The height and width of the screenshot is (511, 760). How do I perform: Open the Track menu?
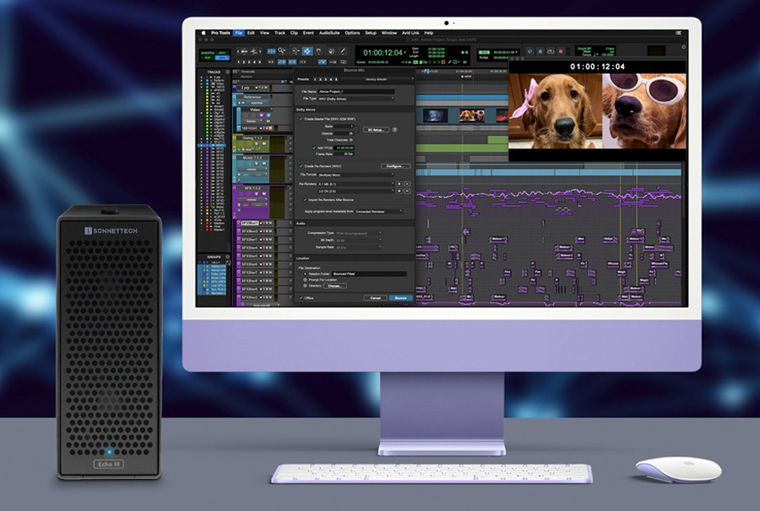pos(280,33)
